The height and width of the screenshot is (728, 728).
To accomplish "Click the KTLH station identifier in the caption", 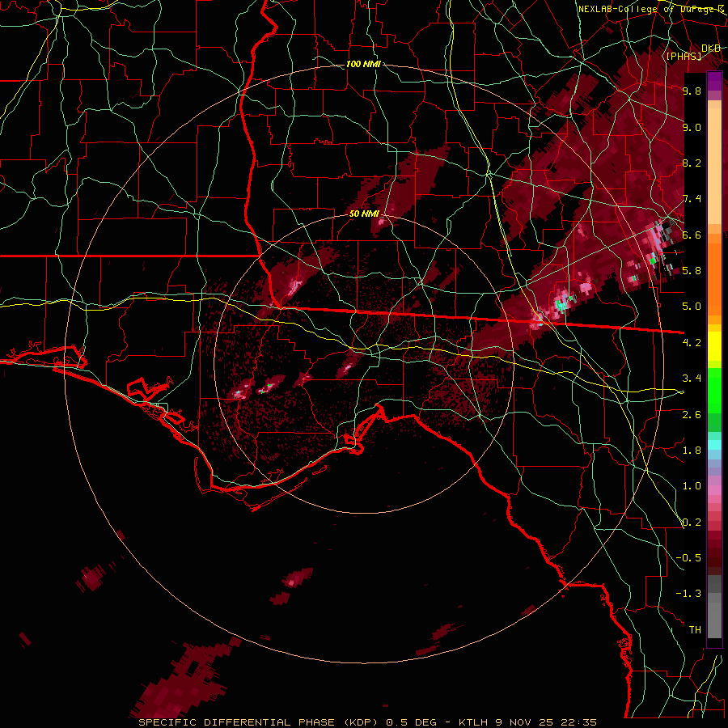I will coord(475,722).
